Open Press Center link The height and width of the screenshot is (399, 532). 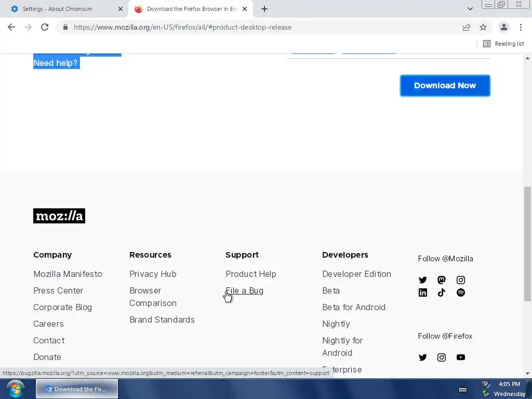coord(58,290)
